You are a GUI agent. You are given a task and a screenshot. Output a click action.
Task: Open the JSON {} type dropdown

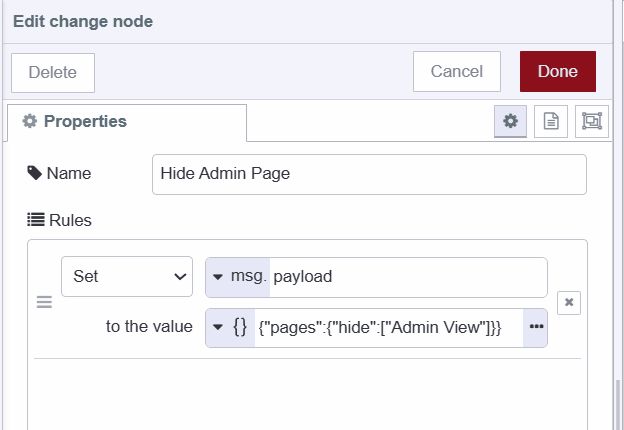coord(230,327)
